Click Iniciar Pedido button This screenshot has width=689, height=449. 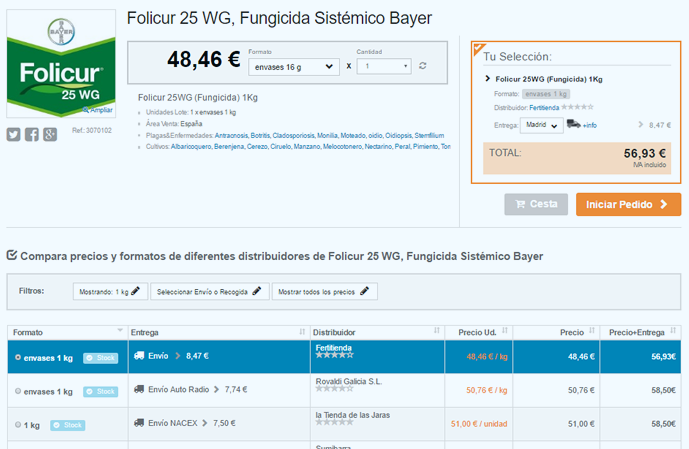point(628,204)
